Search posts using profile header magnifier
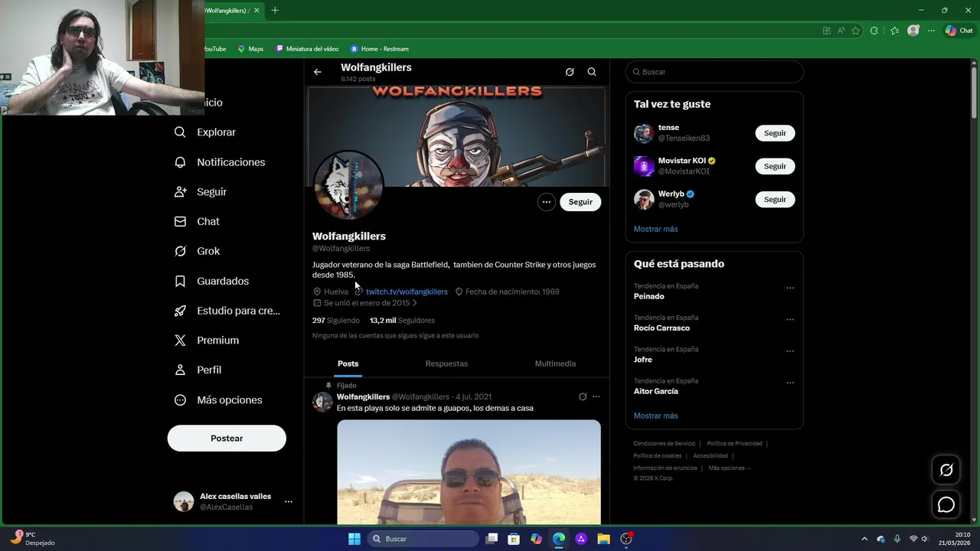The height and width of the screenshot is (551, 980). [592, 72]
